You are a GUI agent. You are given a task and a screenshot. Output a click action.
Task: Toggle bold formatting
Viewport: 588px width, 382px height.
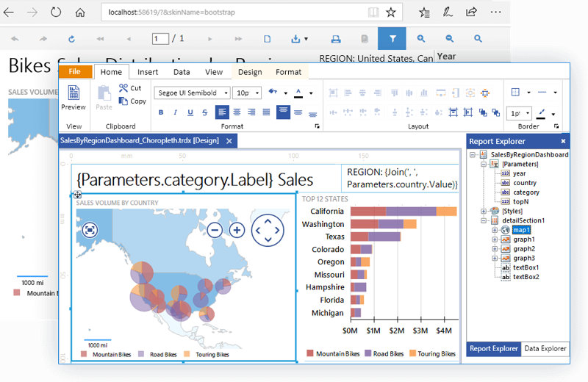pyautogui.click(x=161, y=112)
